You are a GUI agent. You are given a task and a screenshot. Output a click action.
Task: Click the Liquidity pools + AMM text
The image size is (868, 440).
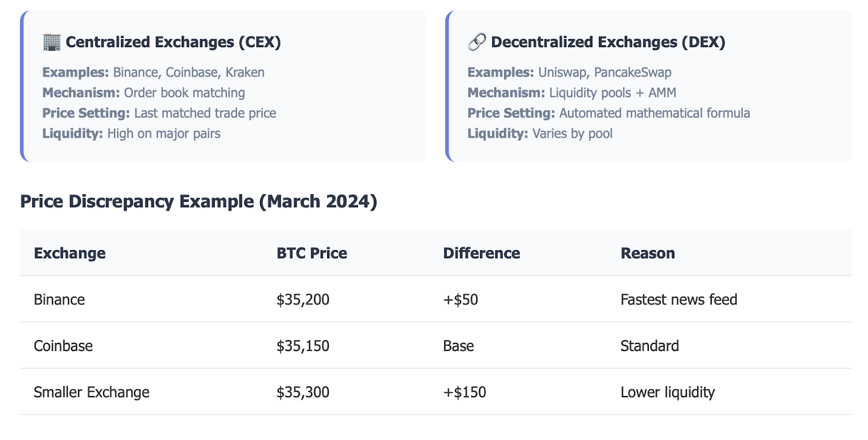coord(612,93)
